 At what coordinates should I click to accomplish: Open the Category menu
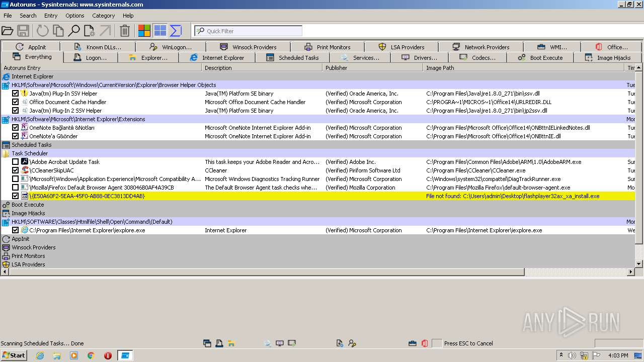(104, 16)
